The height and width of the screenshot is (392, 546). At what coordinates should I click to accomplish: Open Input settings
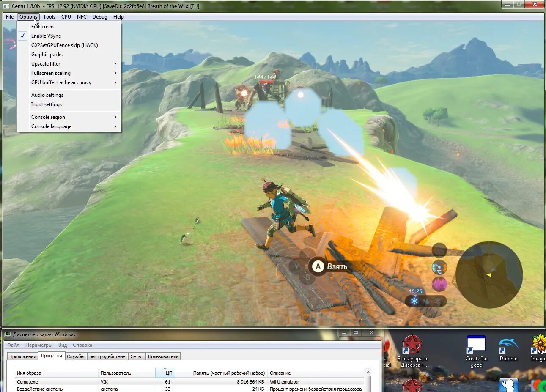tap(69, 104)
